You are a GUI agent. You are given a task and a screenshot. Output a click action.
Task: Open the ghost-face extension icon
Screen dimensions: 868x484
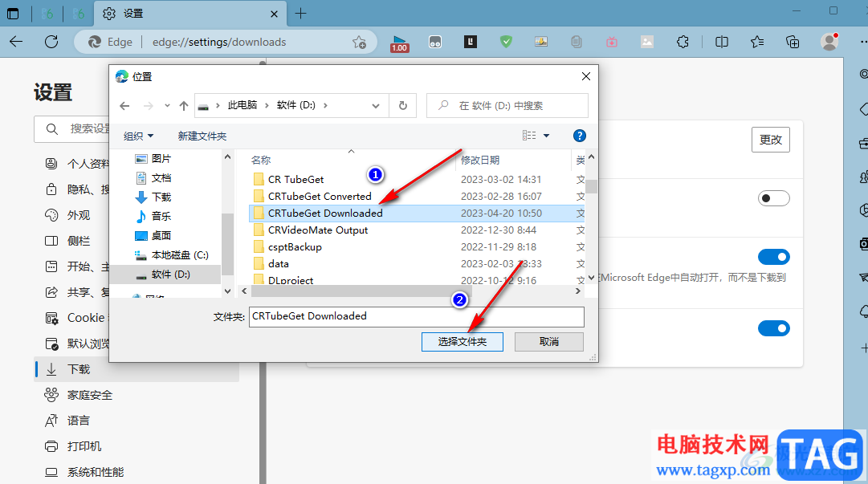coord(435,42)
